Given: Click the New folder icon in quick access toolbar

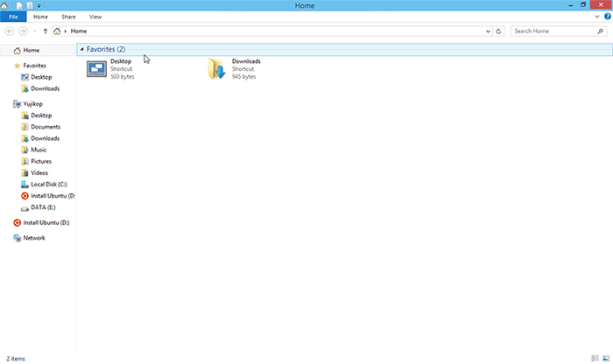Looking at the screenshot, I should click(x=30, y=5).
